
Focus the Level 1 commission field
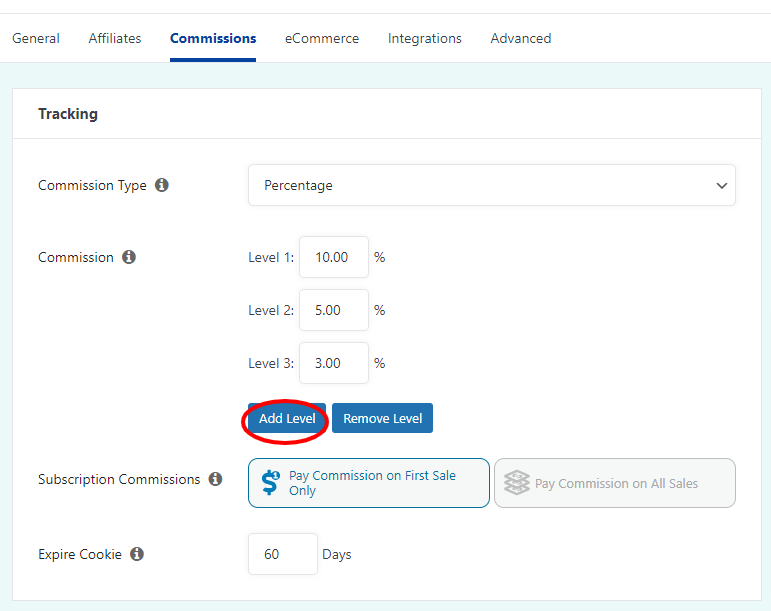pyautogui.click(x=334, y=257)
